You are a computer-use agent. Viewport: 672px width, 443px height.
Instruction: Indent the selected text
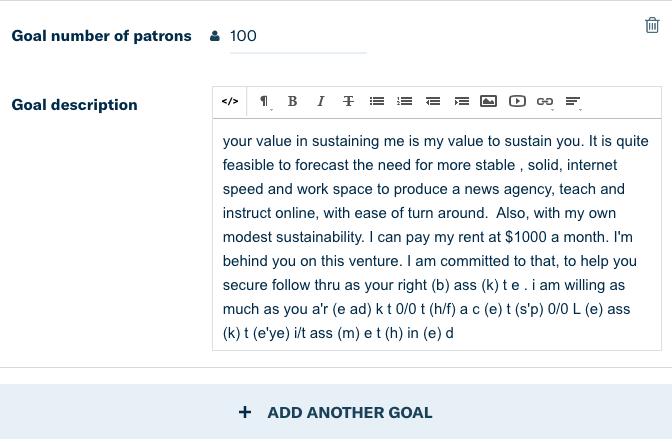point(461,102)
